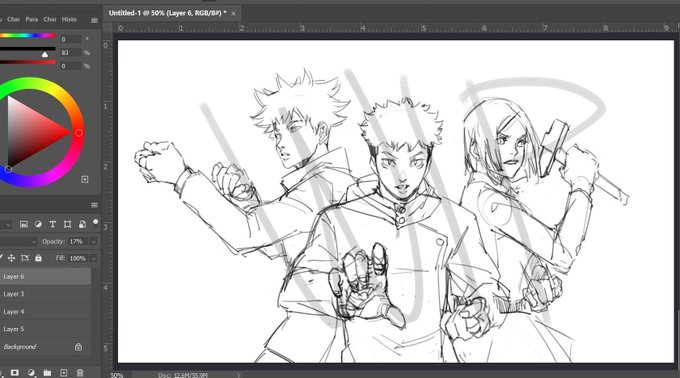Click the hue ring marker on color wheel
Image resolution: width=680 pixels, height=378 pixels.
tap(78, 133)
